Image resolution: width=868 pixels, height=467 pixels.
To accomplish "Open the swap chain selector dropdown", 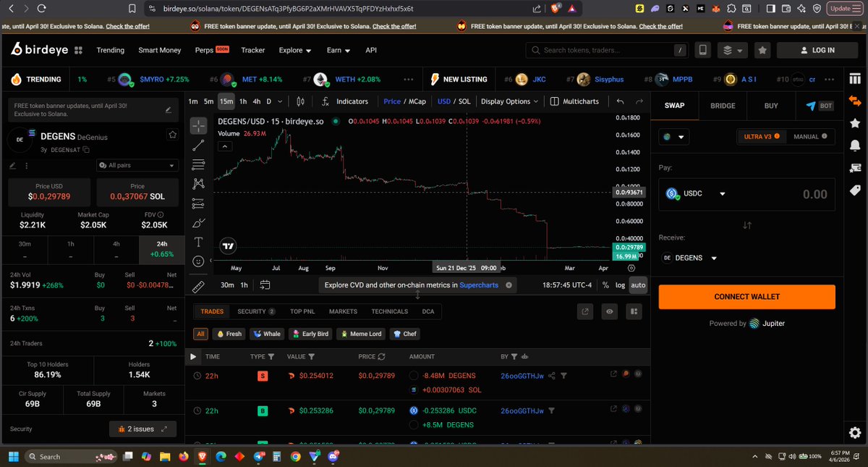I will coord(673,136).
